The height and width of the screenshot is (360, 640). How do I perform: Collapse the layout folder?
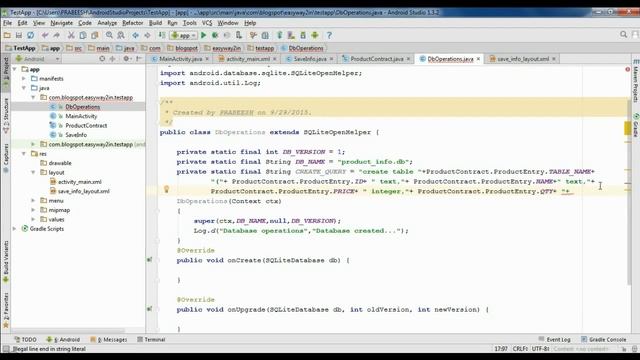[x=33, y=173]
